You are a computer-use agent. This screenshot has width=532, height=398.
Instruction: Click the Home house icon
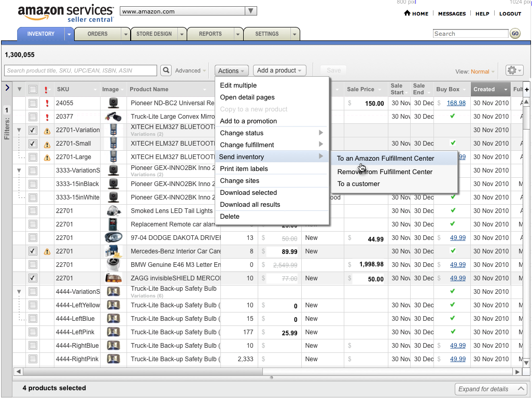click(407, 13)
